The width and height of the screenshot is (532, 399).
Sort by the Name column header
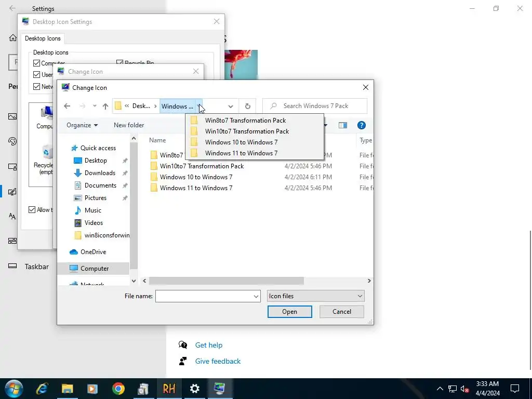tap(157, 140)
